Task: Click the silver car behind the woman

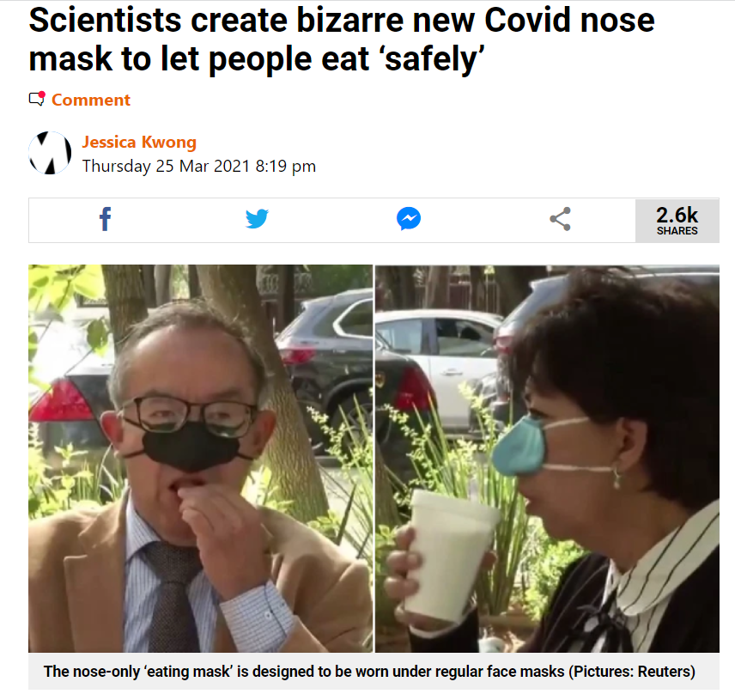Action: click(x=438, y=361)
